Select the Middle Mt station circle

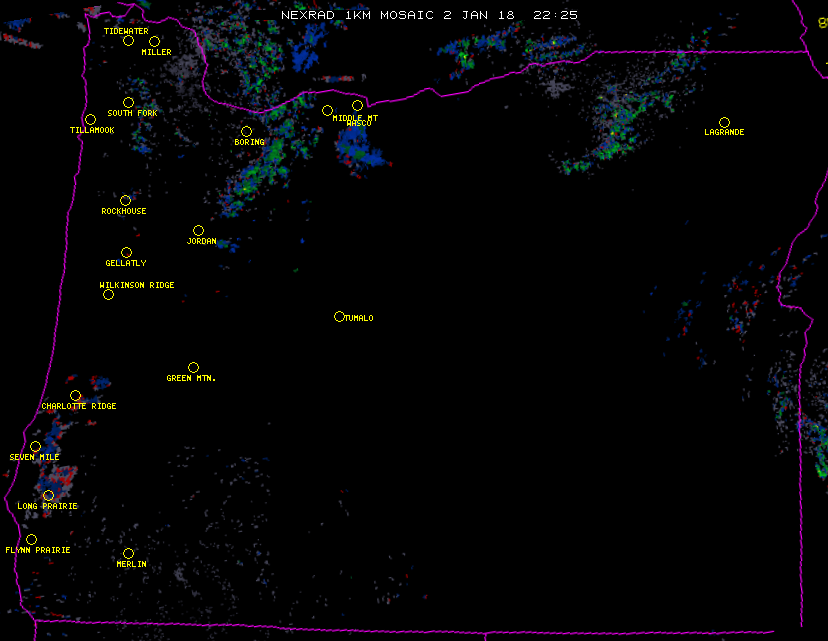pyautogui.click(x=327, y=111)
